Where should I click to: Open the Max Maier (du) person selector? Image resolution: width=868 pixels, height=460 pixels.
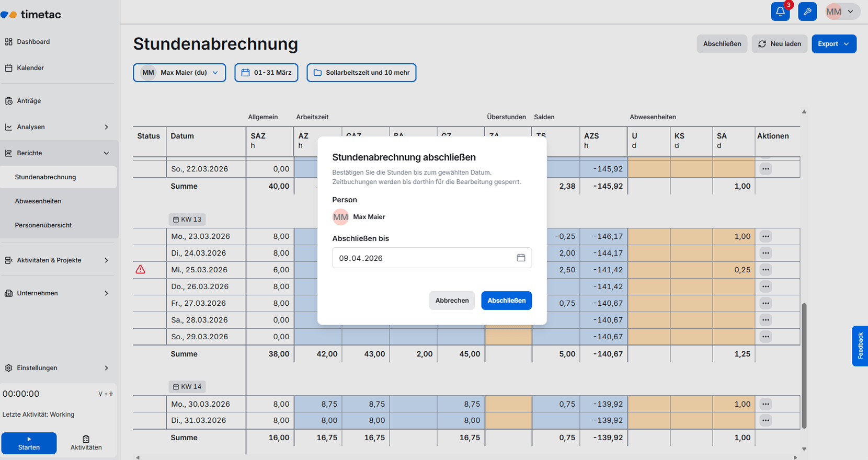pos(179,73)
